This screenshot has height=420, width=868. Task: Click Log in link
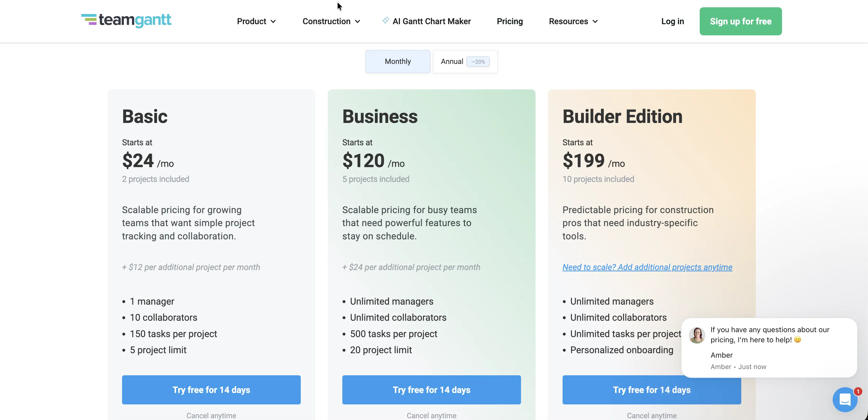(672, 21)
